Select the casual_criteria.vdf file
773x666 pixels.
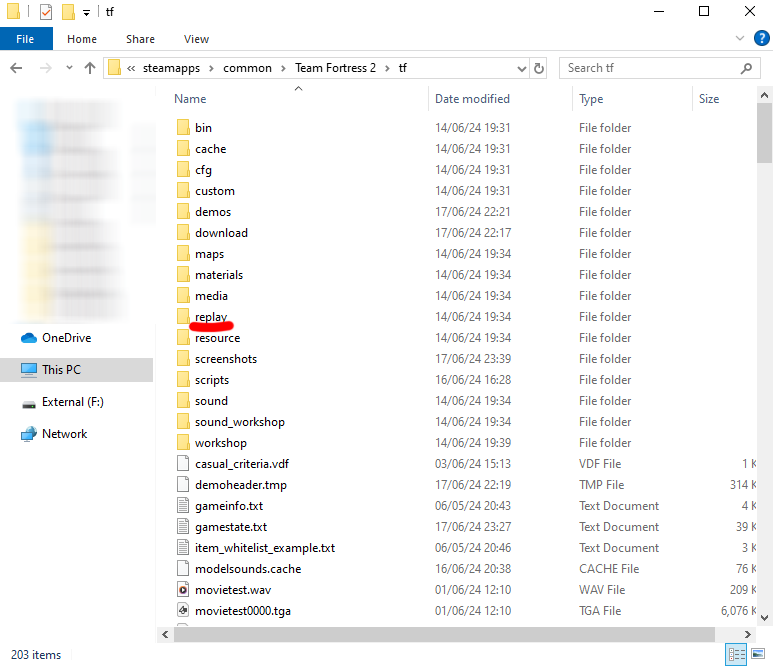[242, 464]
